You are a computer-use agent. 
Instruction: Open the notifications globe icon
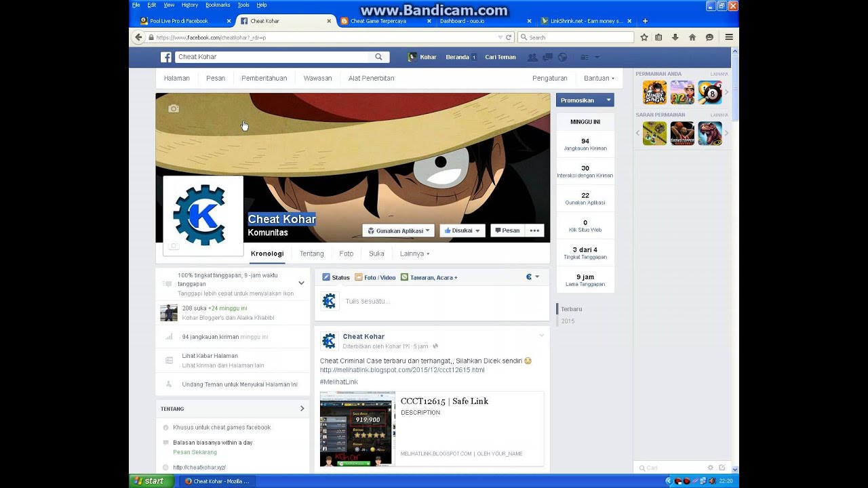pos(561,57)
